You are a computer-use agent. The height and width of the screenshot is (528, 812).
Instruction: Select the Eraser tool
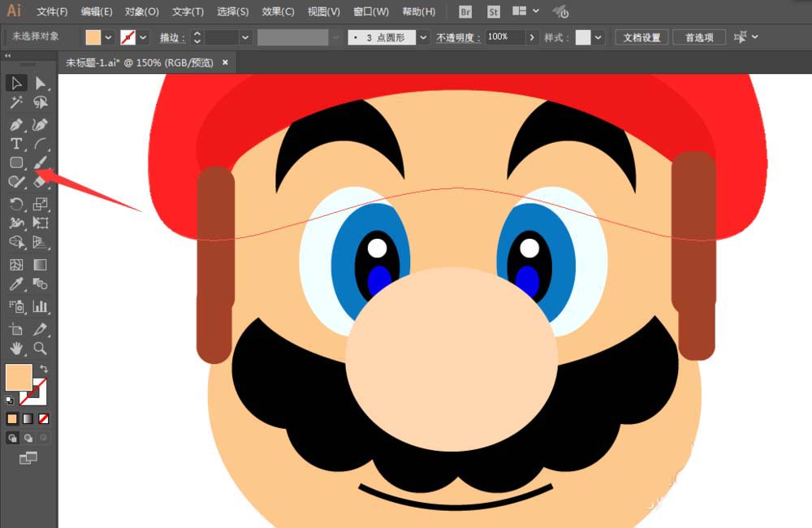(41, 182)
